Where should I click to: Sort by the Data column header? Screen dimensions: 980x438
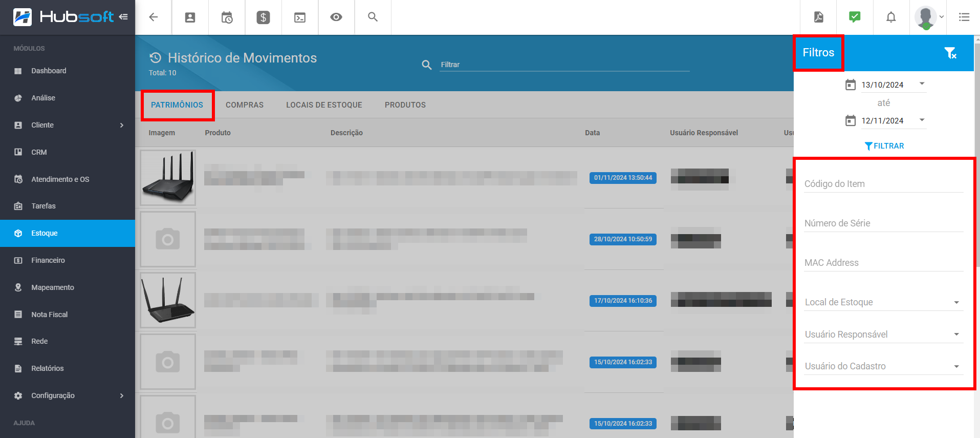(592, 133)
